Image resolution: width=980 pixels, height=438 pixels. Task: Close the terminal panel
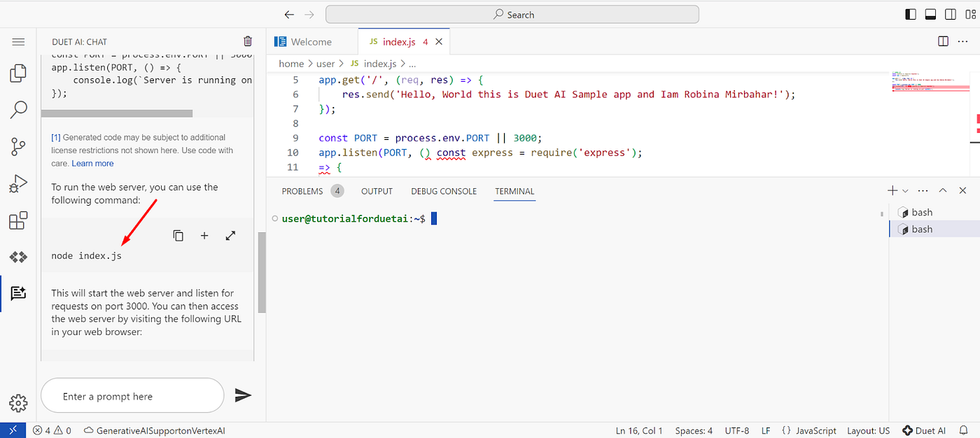coord(963,191)
